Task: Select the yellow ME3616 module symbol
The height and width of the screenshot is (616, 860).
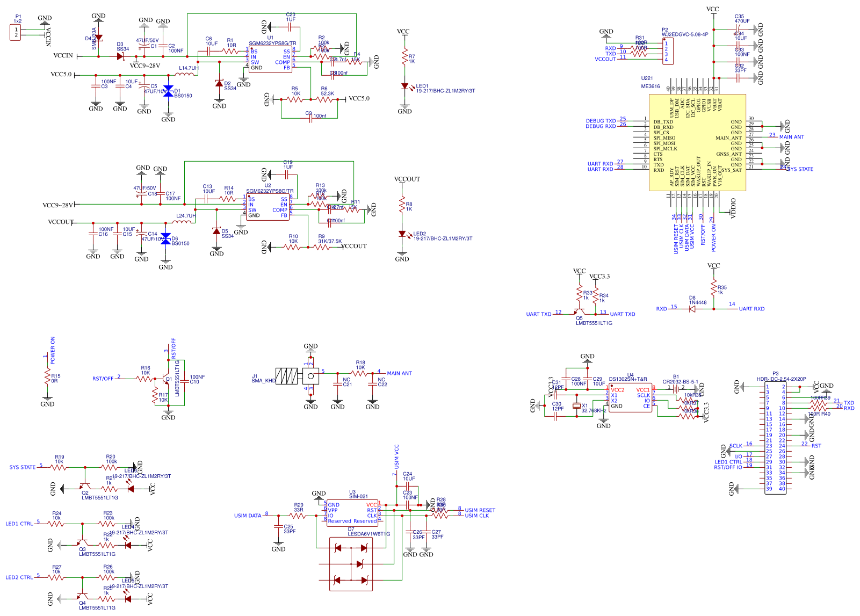Action: point(697,142)
